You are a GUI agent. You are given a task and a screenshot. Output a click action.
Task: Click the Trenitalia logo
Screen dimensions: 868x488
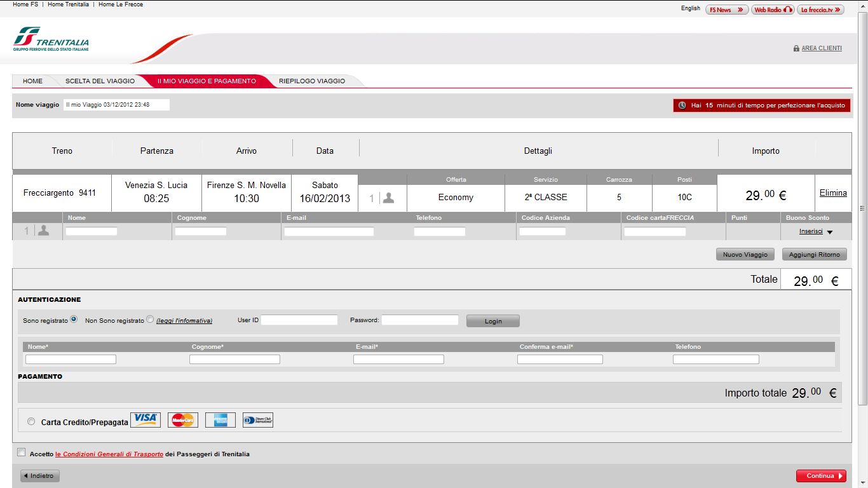coord(51,39)
